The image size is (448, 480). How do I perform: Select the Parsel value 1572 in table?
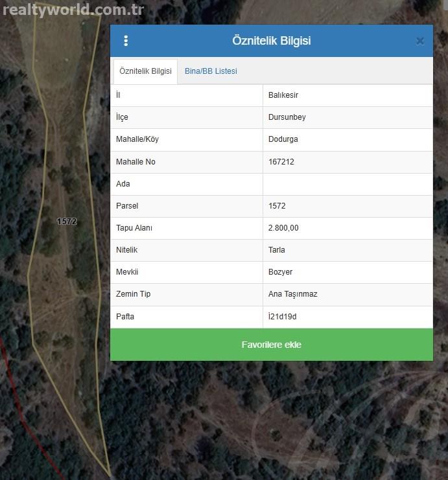coord(277,206)
